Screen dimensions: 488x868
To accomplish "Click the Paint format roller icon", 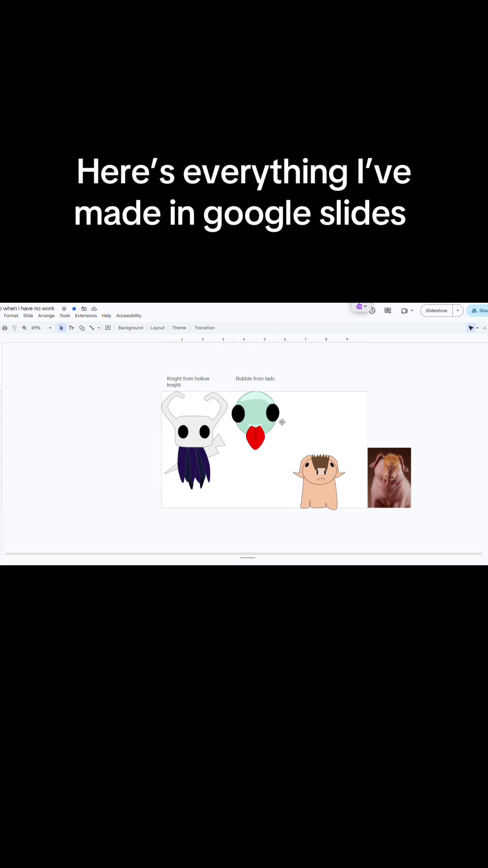I will (14, 328).
